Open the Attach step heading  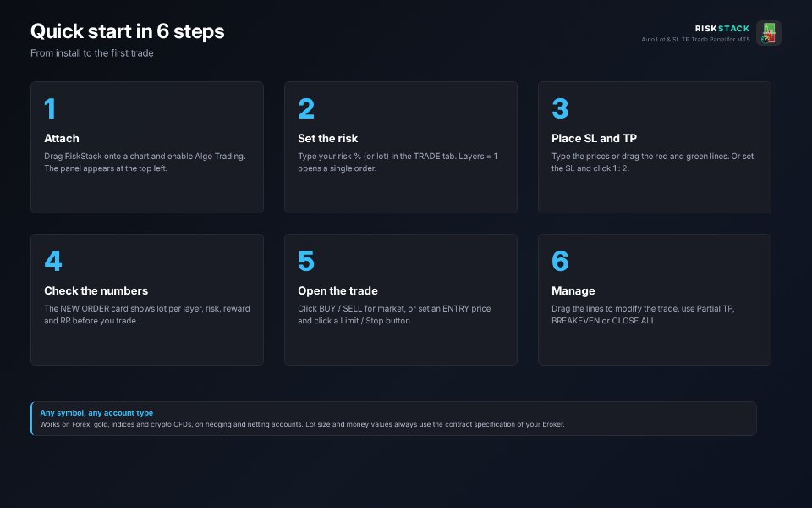coord(62,138)
